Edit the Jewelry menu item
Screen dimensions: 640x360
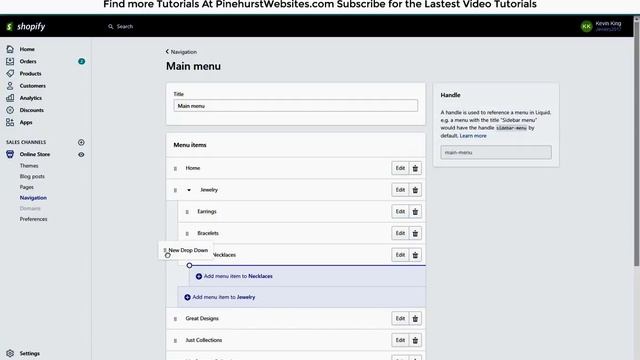pos(400,190)
